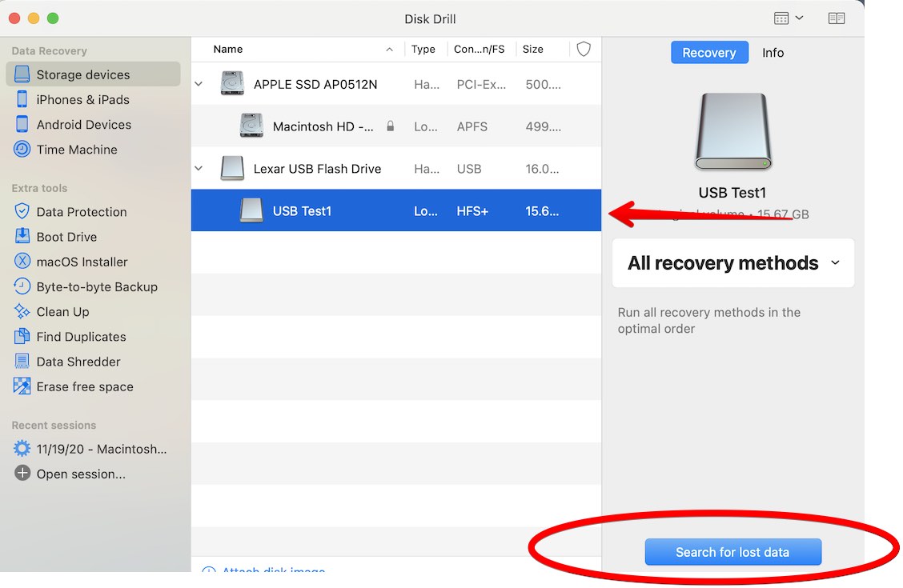Switch to the Info tab
Viewport: 903px width, 588px height.
click(x=773, y=52)
